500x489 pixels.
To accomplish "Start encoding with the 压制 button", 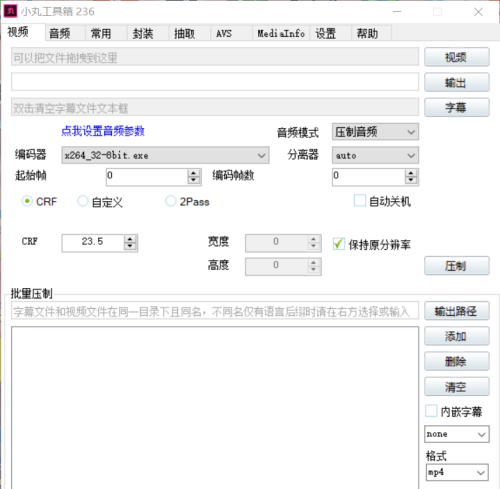I will 457,266.
